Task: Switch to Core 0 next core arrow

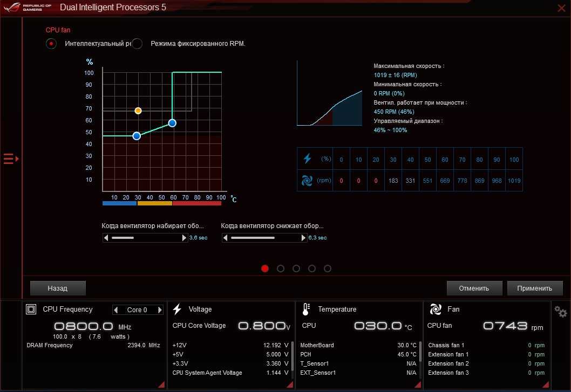Action: pos(159,310)
